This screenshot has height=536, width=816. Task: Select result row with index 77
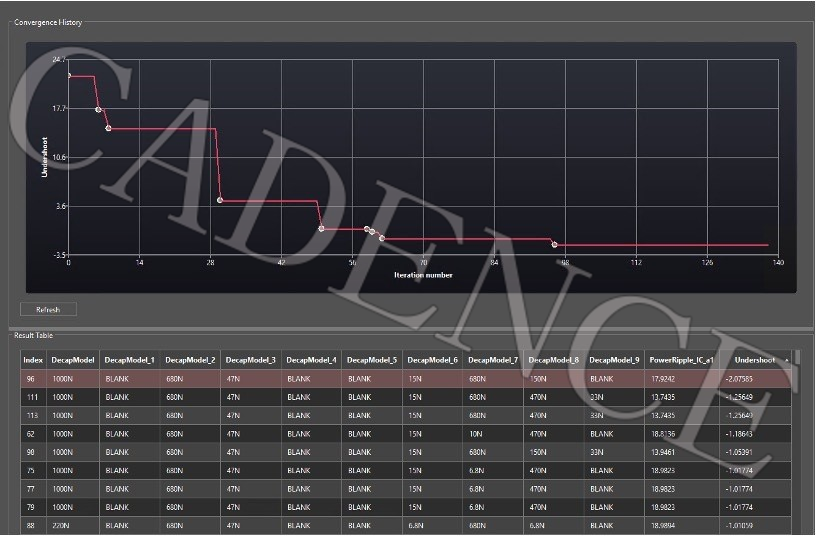click(406, 489)
